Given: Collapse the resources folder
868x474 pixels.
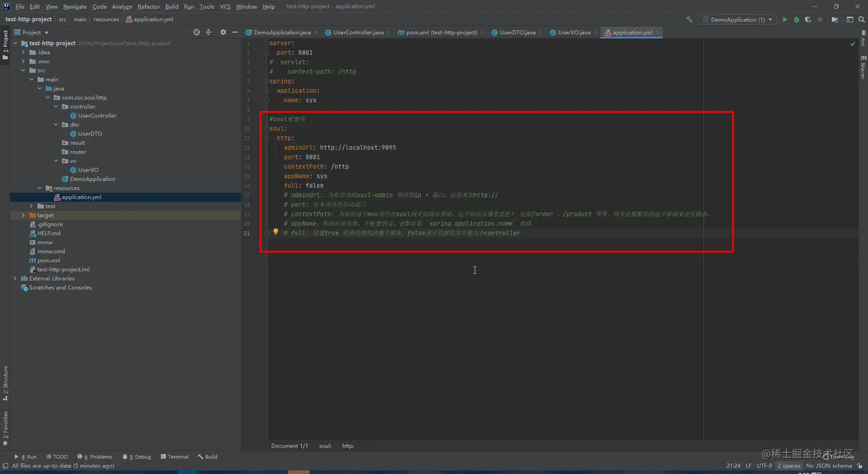Looking at the screenshot, I should (x=40, y=188).
